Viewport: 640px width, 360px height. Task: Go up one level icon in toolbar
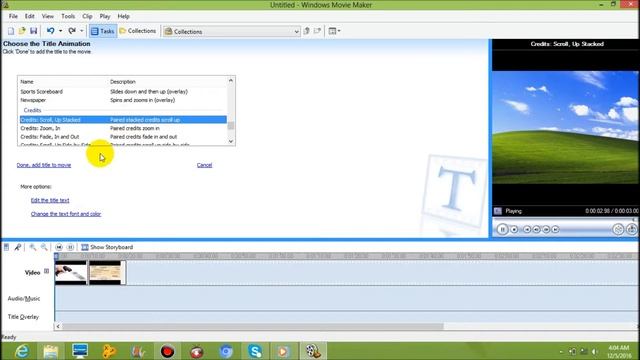[307, 31]
